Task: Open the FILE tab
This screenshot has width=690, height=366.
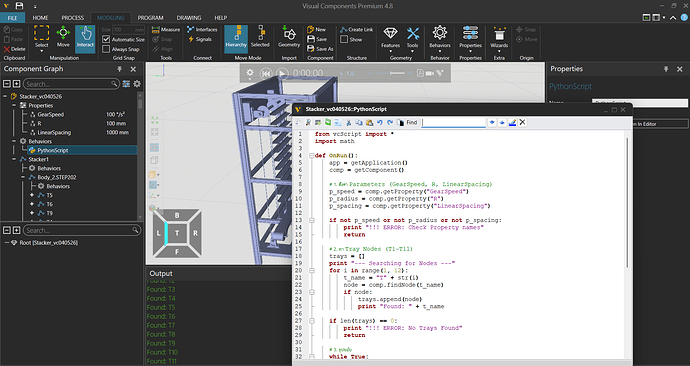Action: (12, 18)
